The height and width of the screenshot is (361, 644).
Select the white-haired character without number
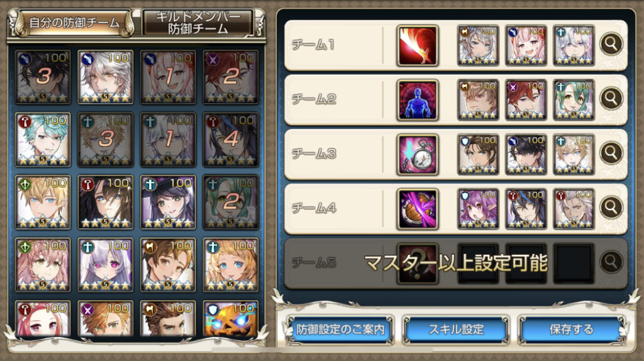[x=106, y=77]
